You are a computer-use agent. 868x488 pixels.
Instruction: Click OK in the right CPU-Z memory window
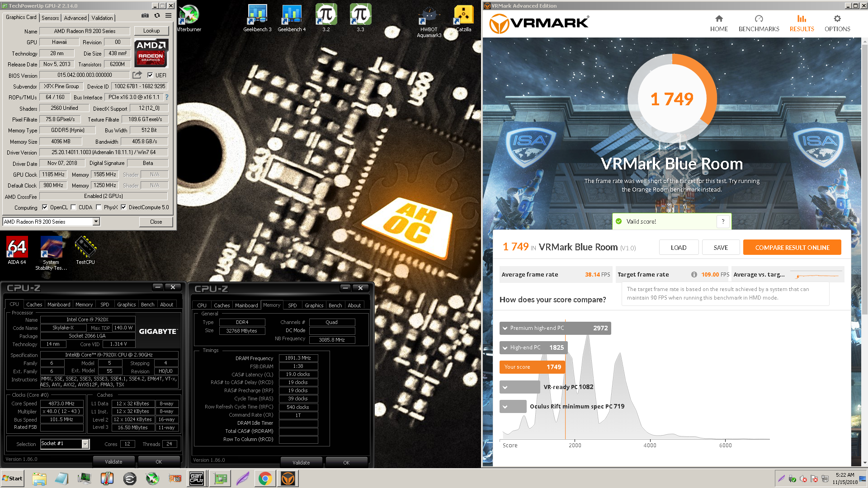[x=346, y=463]
